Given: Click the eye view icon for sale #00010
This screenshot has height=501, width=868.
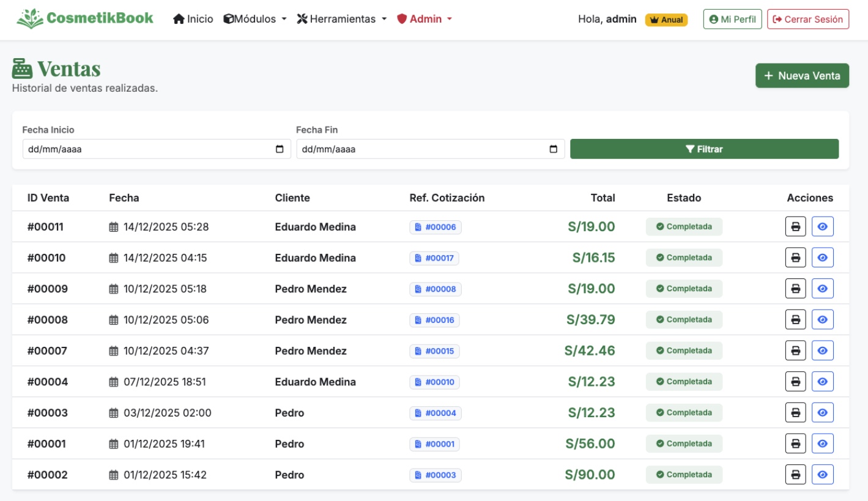Looking at the screenshot, I should click(x=823, y=257).
